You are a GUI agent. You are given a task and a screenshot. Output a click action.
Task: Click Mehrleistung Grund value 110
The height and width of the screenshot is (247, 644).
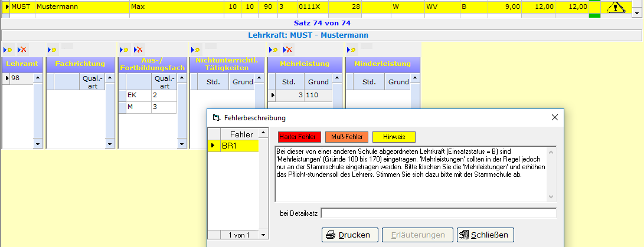[318, 95]
